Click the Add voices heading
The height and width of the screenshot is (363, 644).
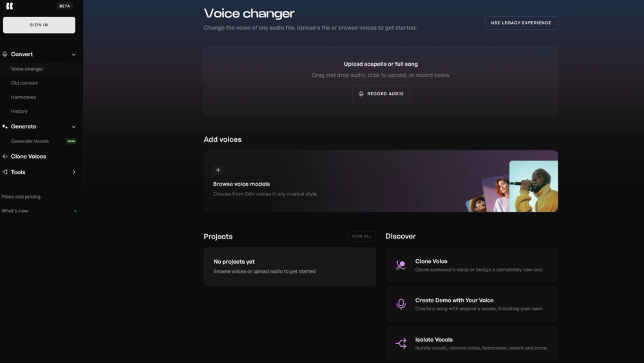coord(223,139)
